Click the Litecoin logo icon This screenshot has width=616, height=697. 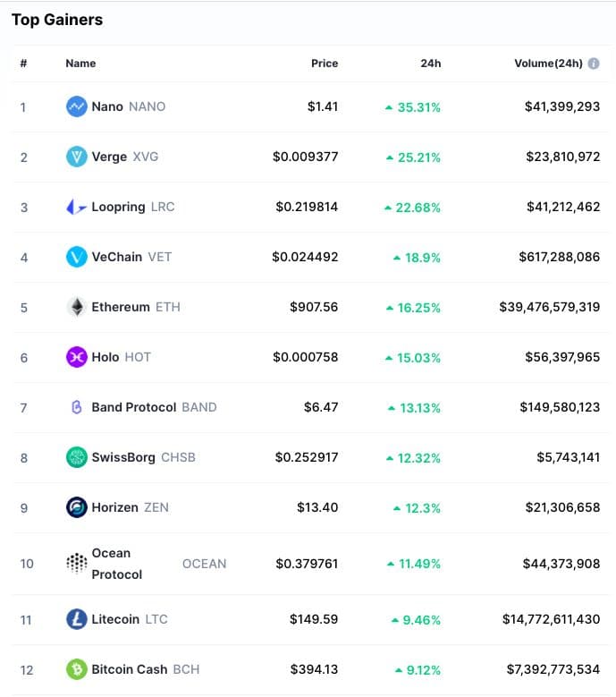pyautogui.click(x=77, y=618)
